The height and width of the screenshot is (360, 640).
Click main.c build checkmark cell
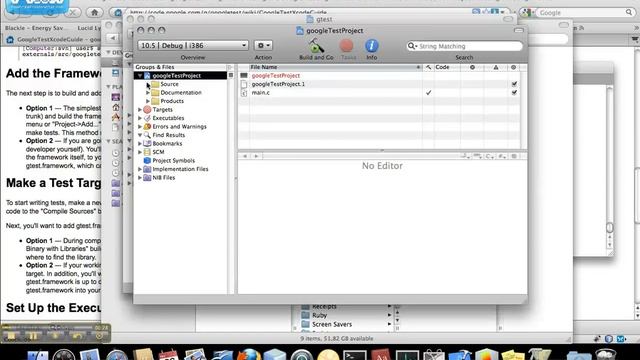429,93
